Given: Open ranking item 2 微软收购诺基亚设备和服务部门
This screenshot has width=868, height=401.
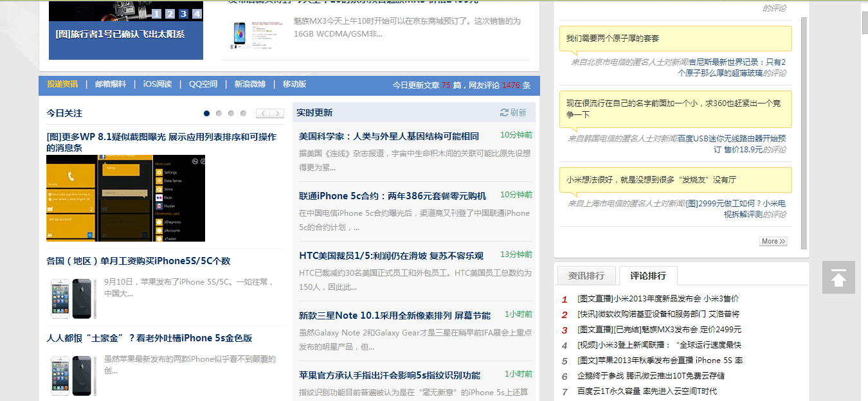Looking at the screenshot, I should (658, 314).
